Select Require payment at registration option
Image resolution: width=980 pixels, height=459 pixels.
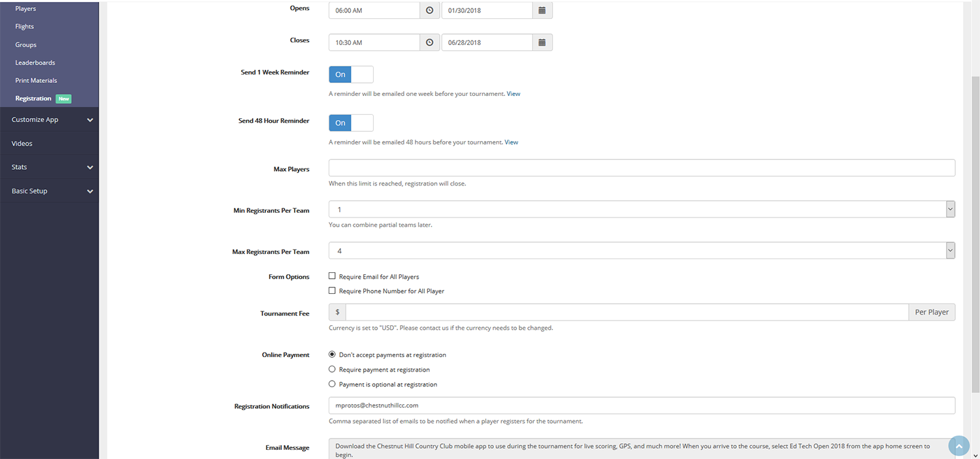332,370
